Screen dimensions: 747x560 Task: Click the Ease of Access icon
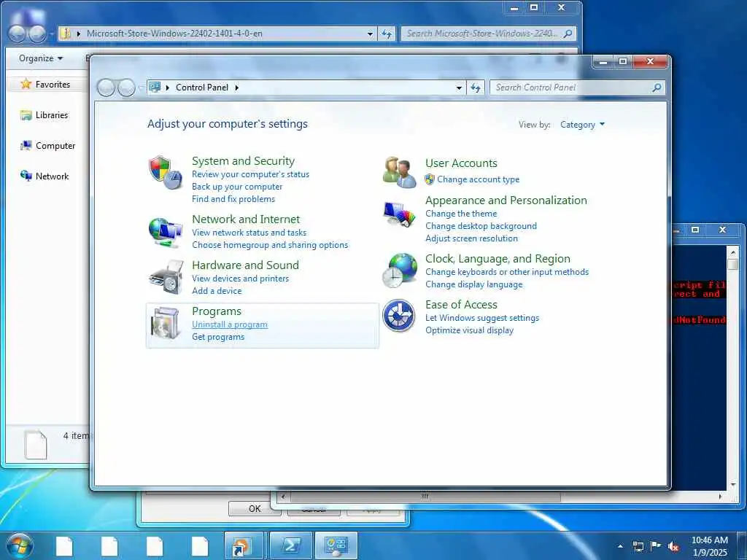tap(399, 315)
